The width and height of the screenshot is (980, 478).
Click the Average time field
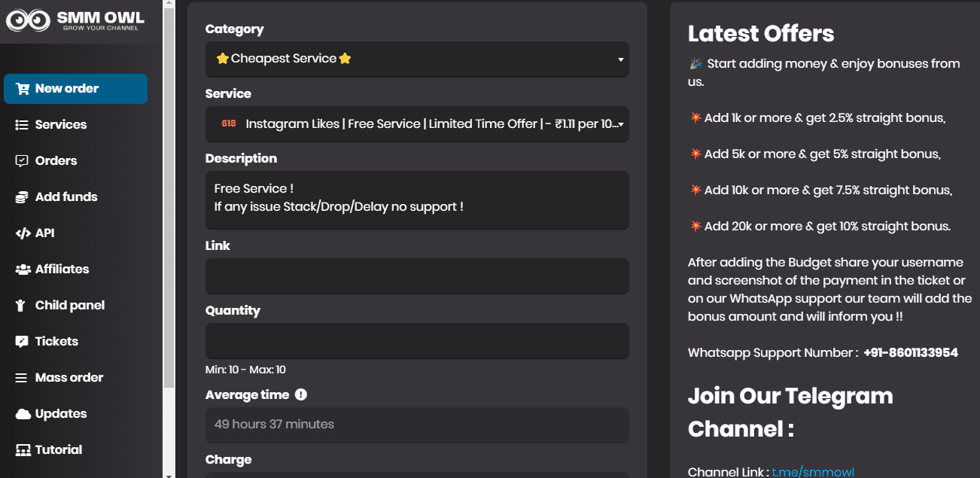pos(417,425)
